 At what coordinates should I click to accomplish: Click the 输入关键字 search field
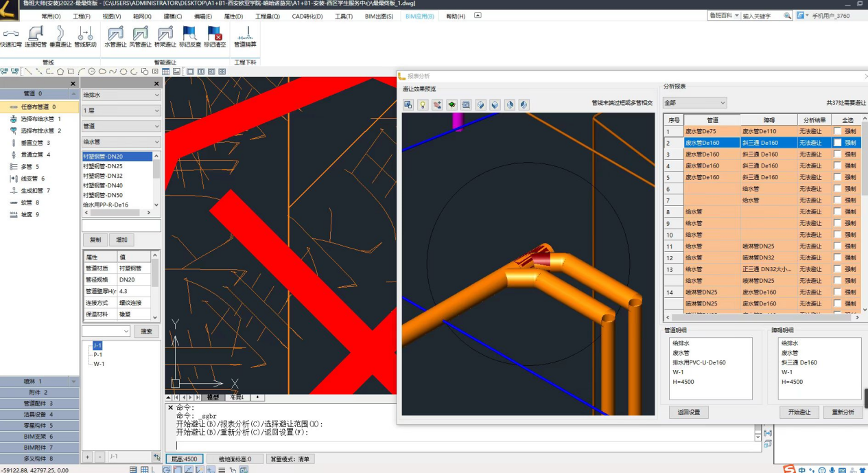click(766, 16)
